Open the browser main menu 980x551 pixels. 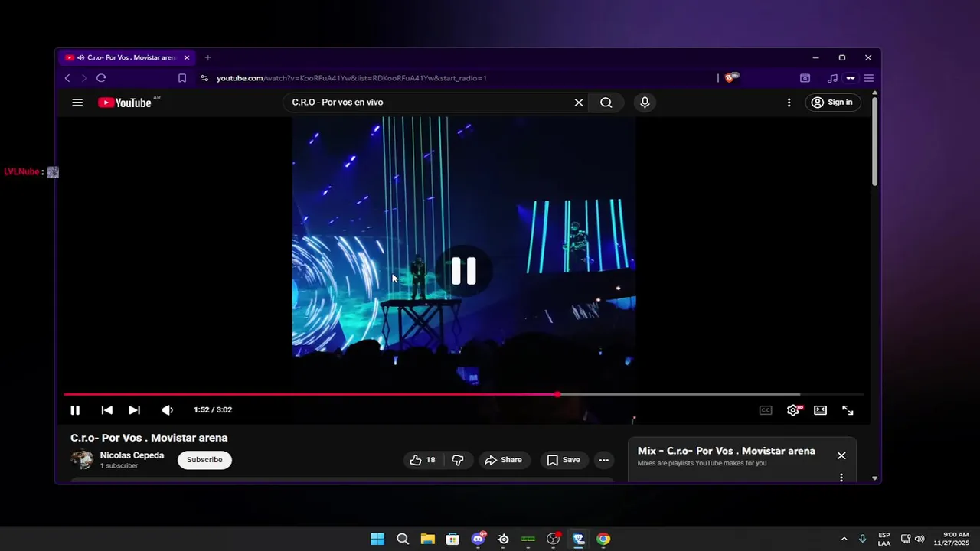click(869, 78)
